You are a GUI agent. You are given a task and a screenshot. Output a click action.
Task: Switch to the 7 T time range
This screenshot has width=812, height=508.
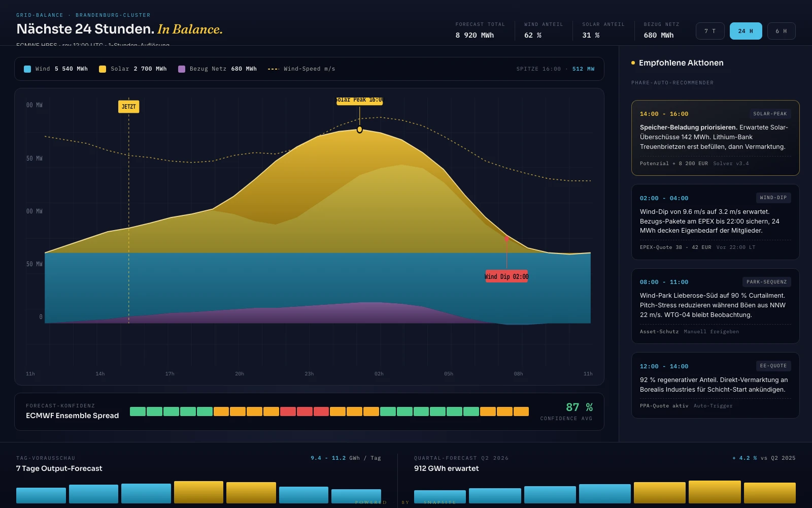[x=710, y=31]
